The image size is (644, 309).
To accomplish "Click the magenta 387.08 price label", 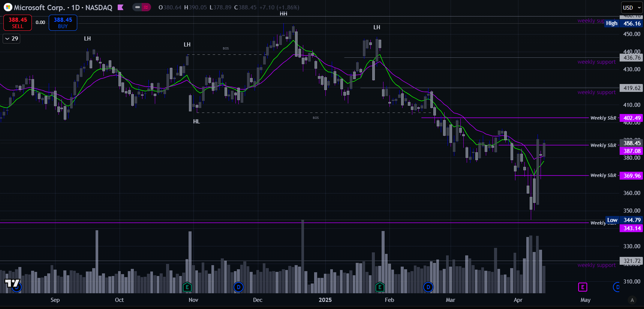I will coord(632,151).
